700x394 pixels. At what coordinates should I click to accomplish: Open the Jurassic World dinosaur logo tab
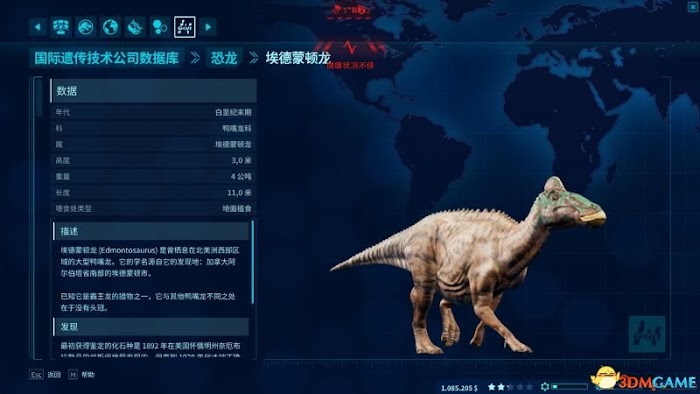point(86,27)
